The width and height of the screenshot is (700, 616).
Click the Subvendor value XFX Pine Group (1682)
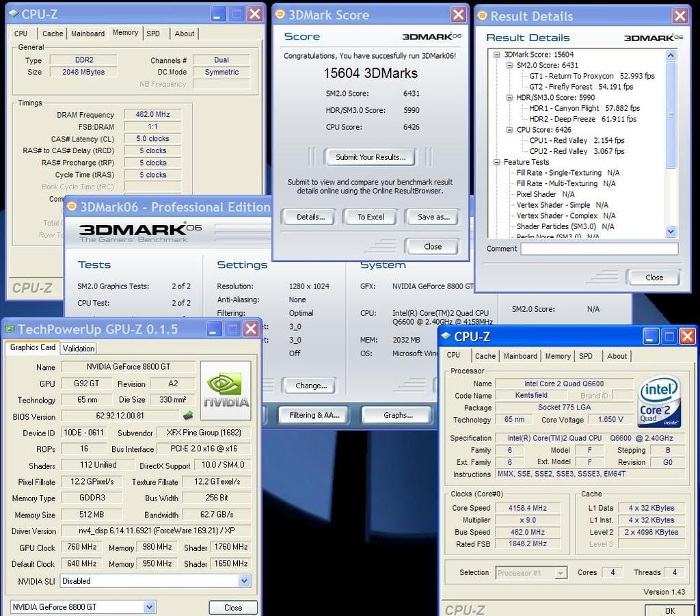point(204,433)
